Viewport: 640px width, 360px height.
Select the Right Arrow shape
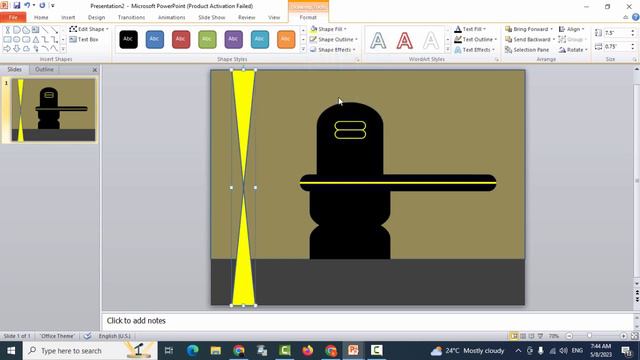pyautogui.click(x=7, y=49)
